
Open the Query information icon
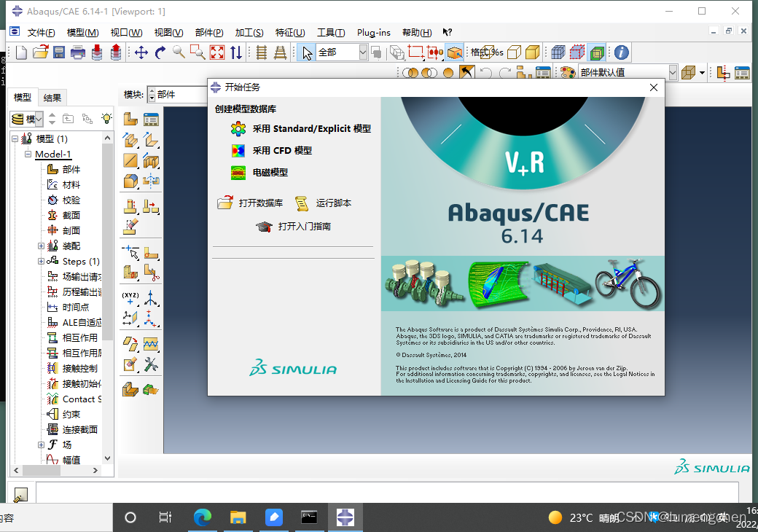[x=621, y=52]
